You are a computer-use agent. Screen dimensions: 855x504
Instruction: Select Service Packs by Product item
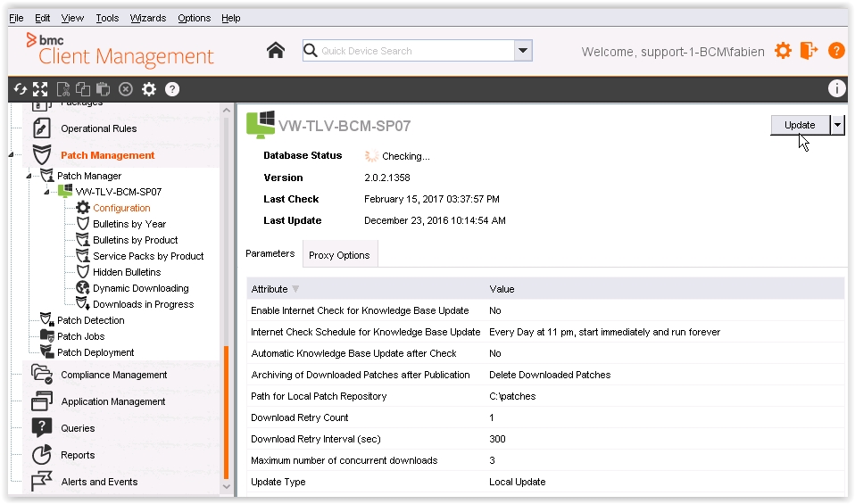pos(148,256)
